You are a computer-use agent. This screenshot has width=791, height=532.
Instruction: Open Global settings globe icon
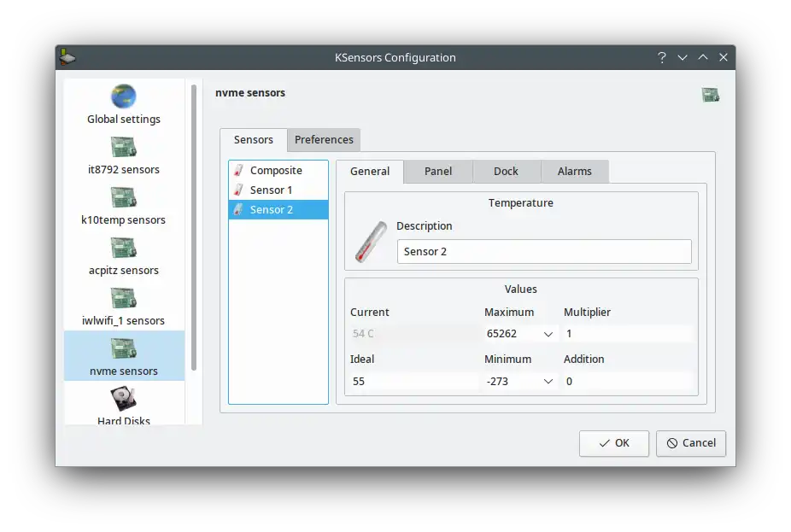click(x=124, y=96)
